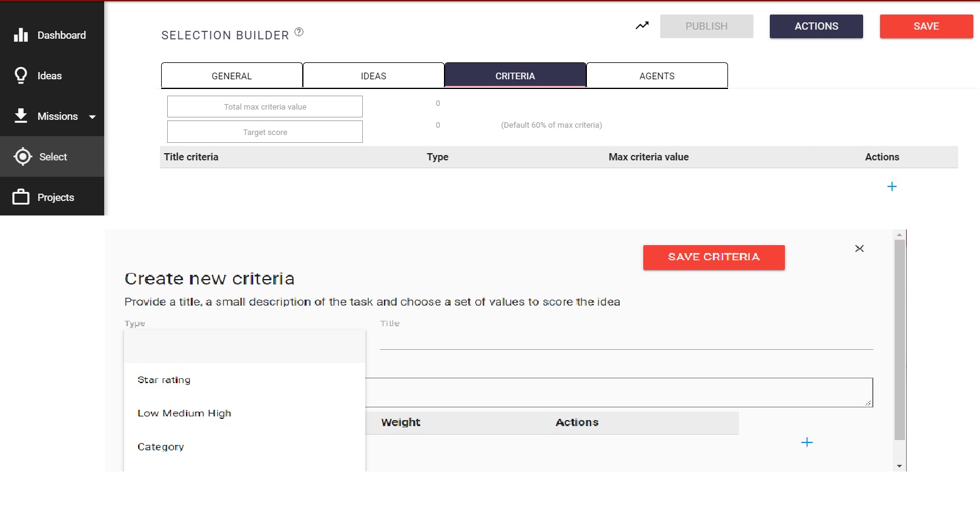Pick Category from the Type list
The width and height of the screenshot is (980, 529).
tap(161, 447)
